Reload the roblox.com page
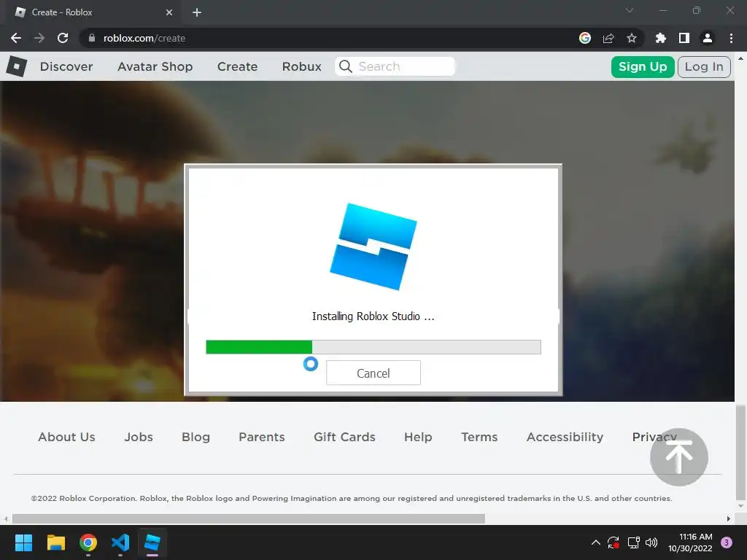The width and height of the screenshot is (747, 560). [63, 38]
